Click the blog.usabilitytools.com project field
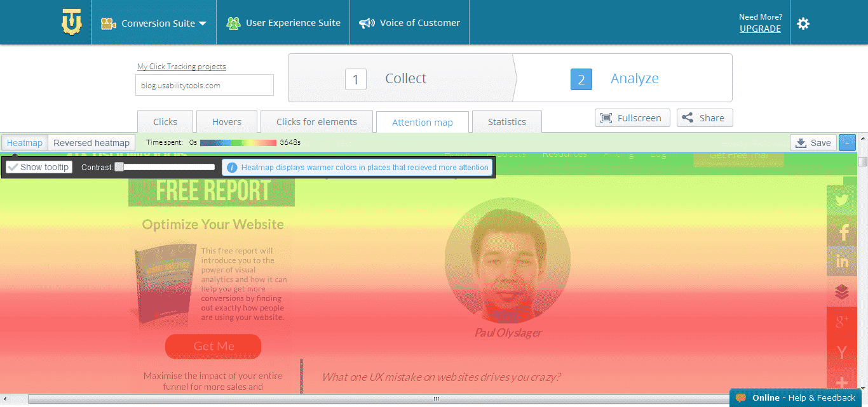Viewport: 868px width, 407px height. click(204, 85)
